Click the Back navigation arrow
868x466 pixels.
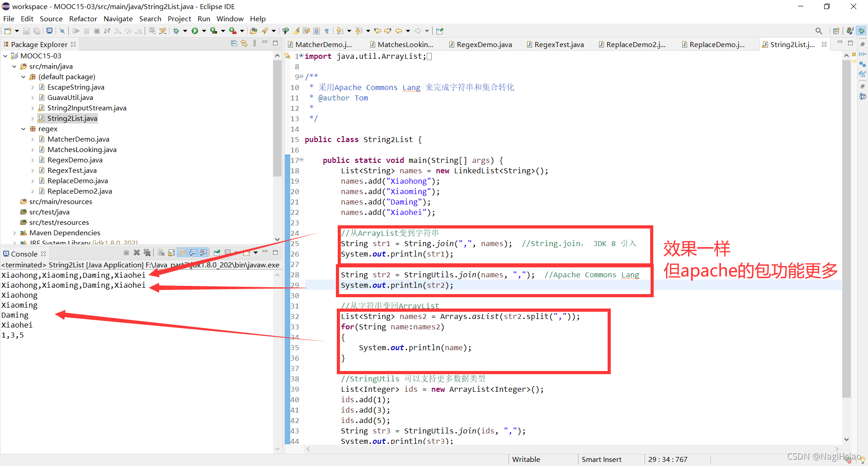click(399, 31)
